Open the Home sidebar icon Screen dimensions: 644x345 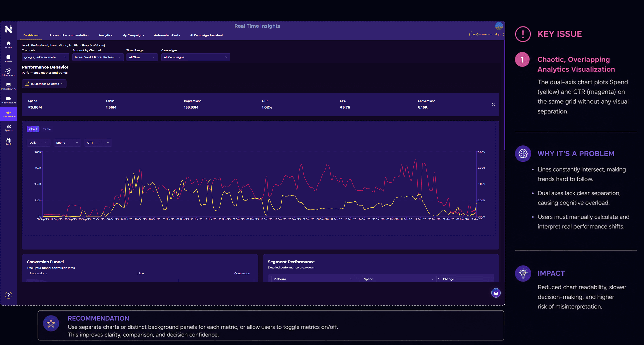pyautogui.click(x=9, y=45)
